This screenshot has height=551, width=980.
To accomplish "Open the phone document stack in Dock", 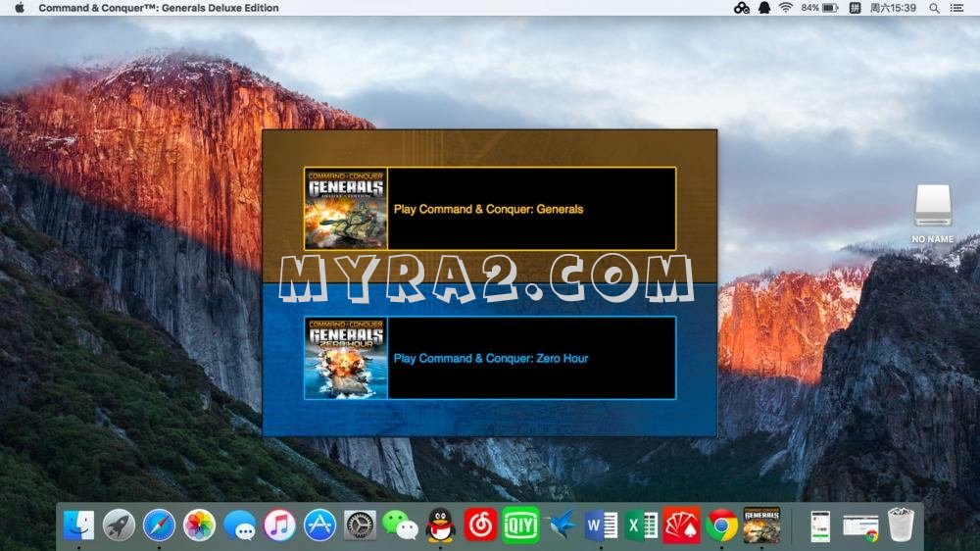I will pyautogui.click(x=820, y=526).
